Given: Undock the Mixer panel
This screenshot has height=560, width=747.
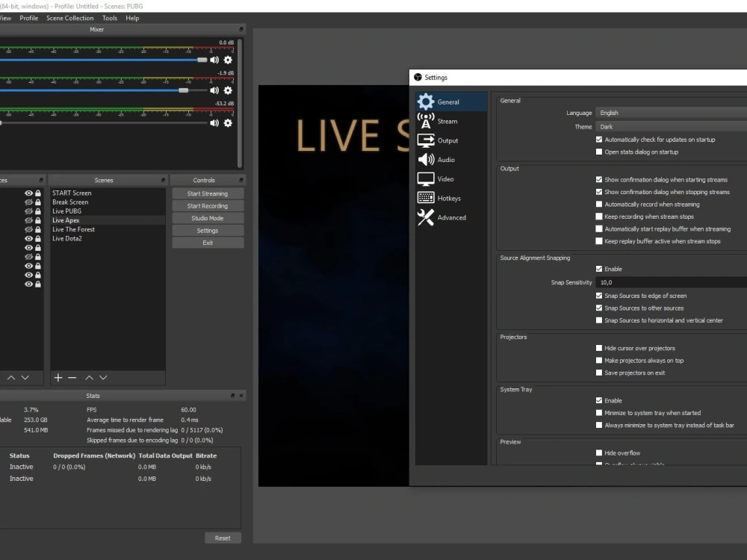Looking at the screenshot, I should (x=241, y=30).
